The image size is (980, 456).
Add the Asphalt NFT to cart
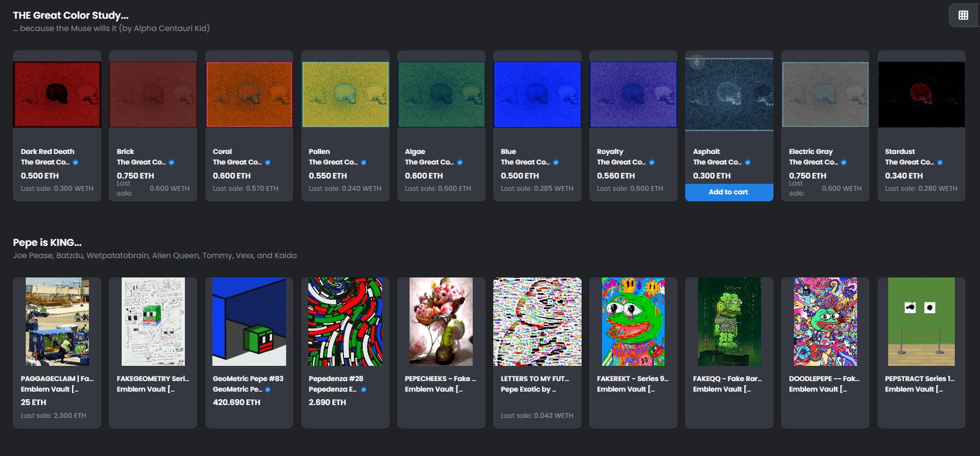[x=729, y=192]
